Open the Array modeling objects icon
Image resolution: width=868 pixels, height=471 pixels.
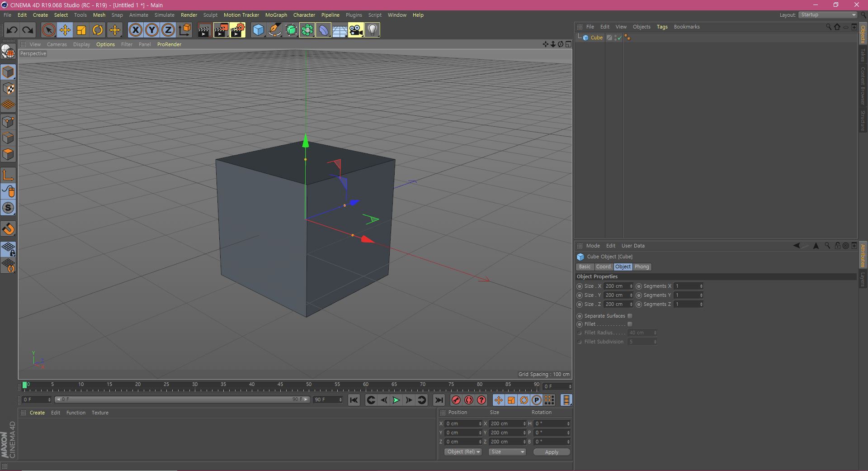(x=307, y=30)
